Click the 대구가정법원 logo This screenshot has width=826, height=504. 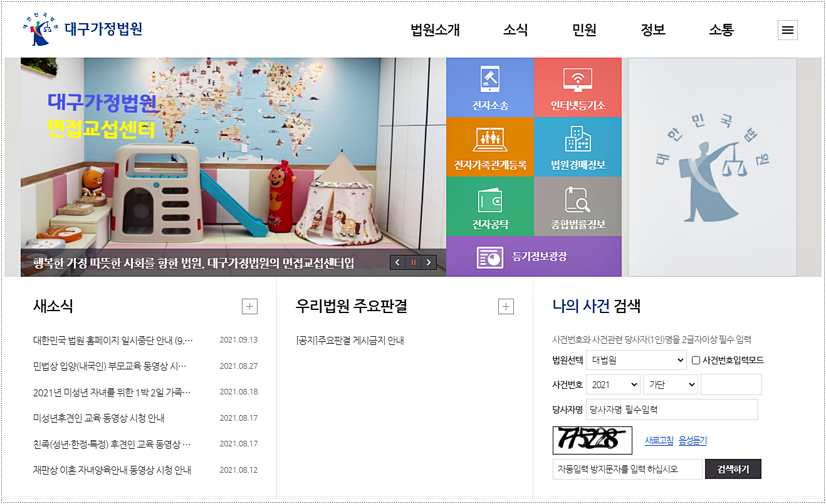[x=82, y=29]
